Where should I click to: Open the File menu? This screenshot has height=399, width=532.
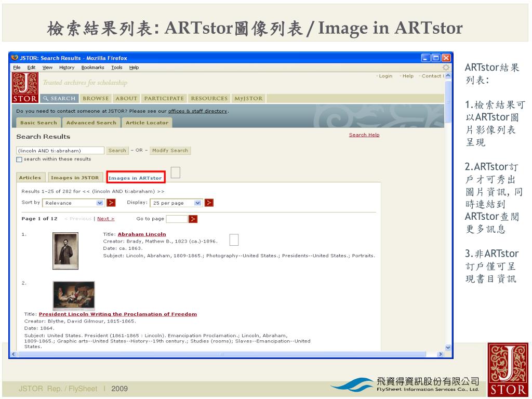click(x=17, y=68)
